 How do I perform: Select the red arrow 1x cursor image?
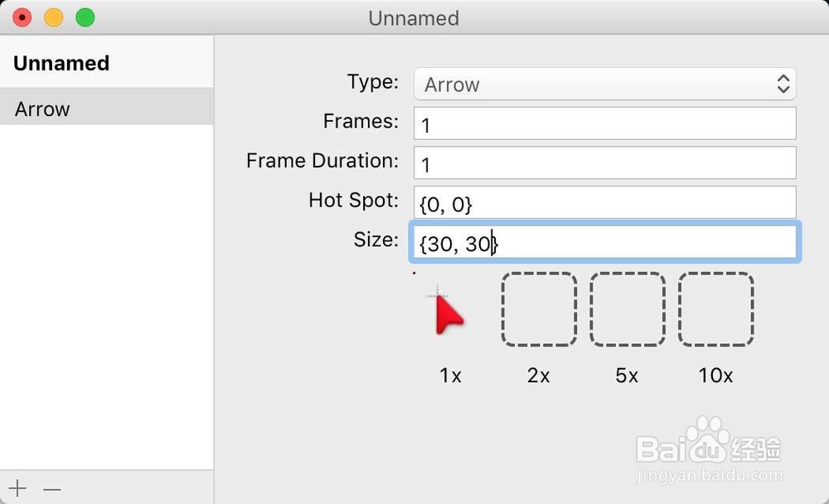tap(448, 313)
